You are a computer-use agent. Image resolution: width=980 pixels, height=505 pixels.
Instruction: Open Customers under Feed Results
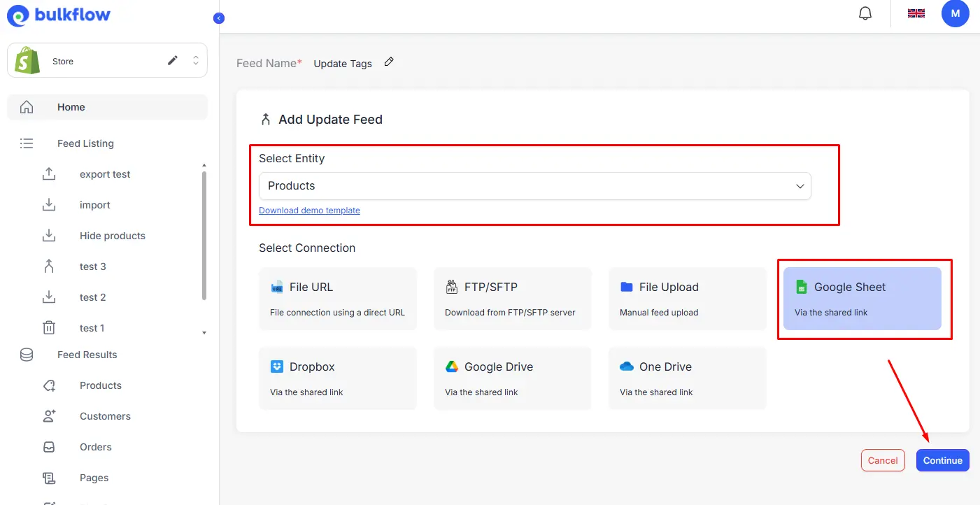pos(105,416)
